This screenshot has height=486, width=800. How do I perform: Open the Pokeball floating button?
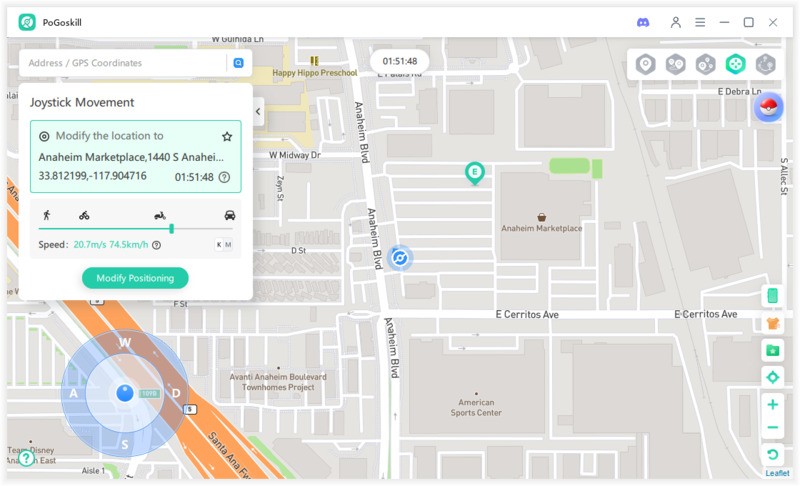pyautogui.click(x=768, y=108)
